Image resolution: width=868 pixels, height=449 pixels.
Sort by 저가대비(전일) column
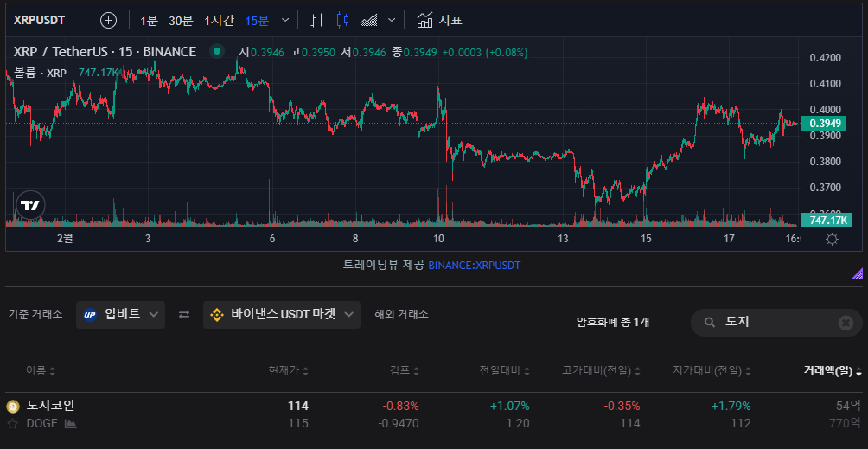(712, 371)
